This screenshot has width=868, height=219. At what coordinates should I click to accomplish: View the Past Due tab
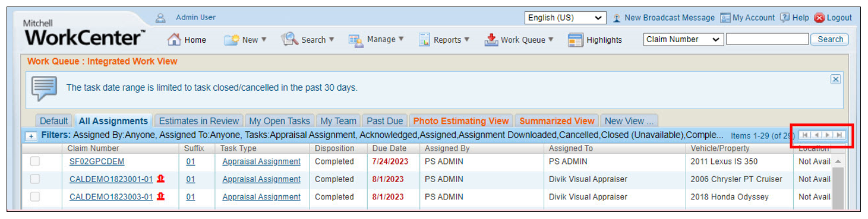384,120
